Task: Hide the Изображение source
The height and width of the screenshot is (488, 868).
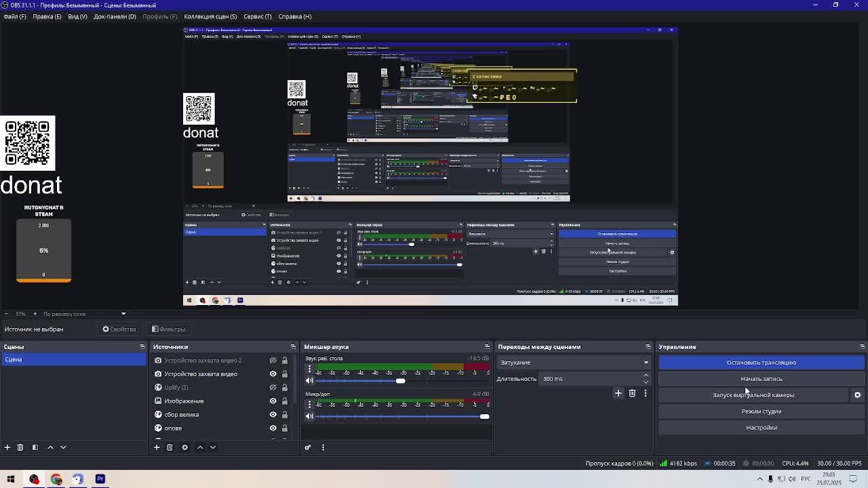Action: coord(273,401)
